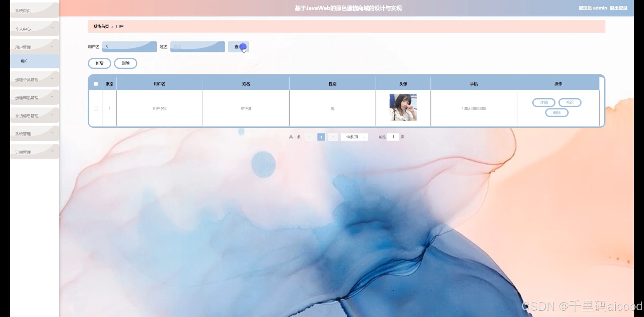644x317 pixels.
Task: Click the 删除 button above the table
Action: click(126, 63)
